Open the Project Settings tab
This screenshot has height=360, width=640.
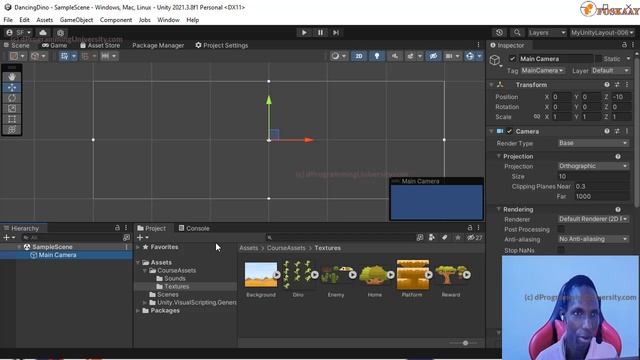tap(222, 45)
